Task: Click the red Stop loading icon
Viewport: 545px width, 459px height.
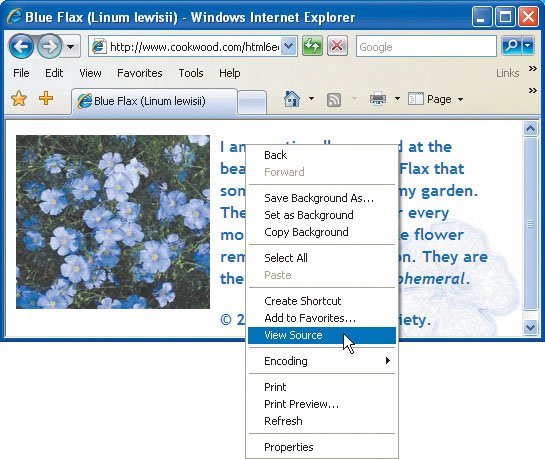Action: click(x=337, y=46)
